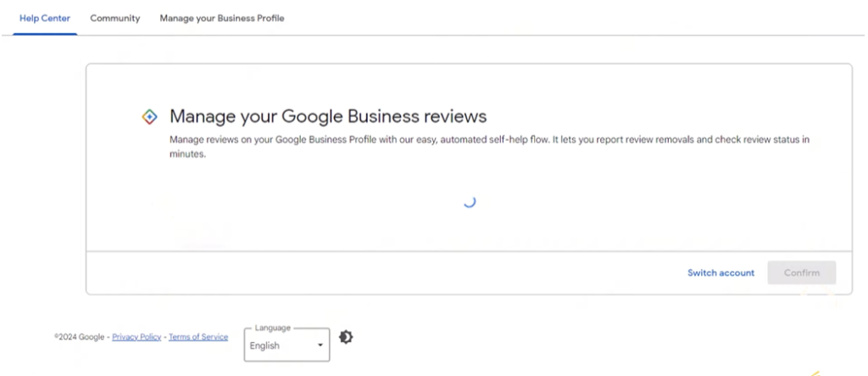Open the Terms of Service link
This screenshot has width=868, height=376.
point(198,337)
